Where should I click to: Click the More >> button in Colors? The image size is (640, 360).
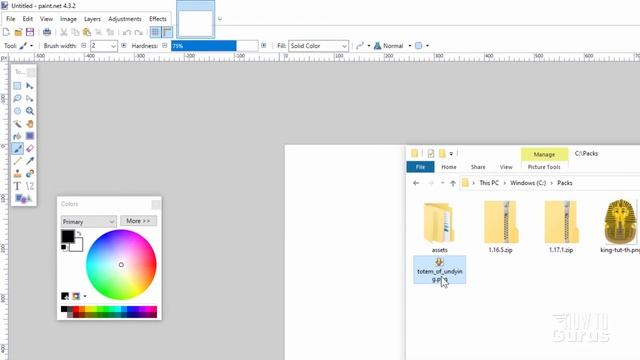(x=138, y=221)
